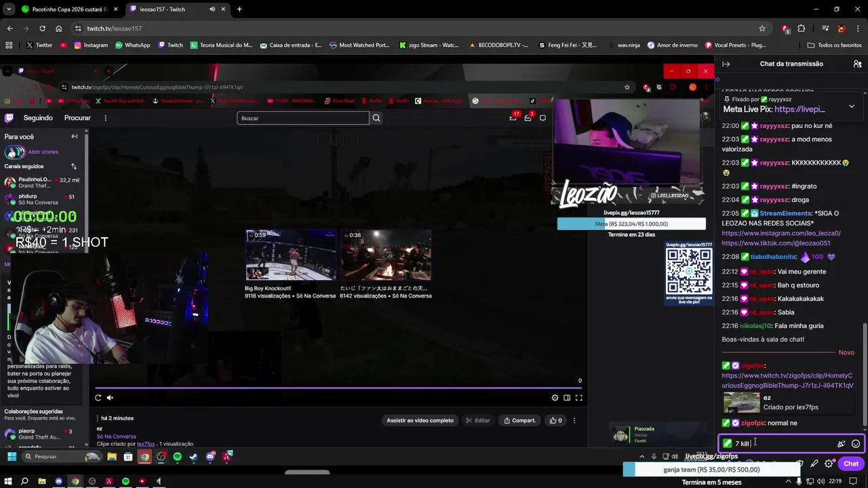Open the 0:36 campfire clip thumbnail
Viewport: 868px width, 488px height.
point(386,255)
